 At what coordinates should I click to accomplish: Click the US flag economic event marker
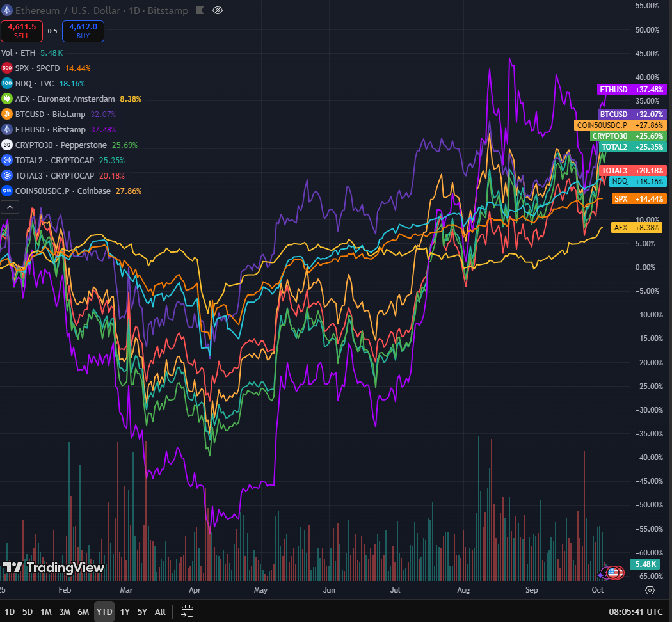tap(614, 572)
